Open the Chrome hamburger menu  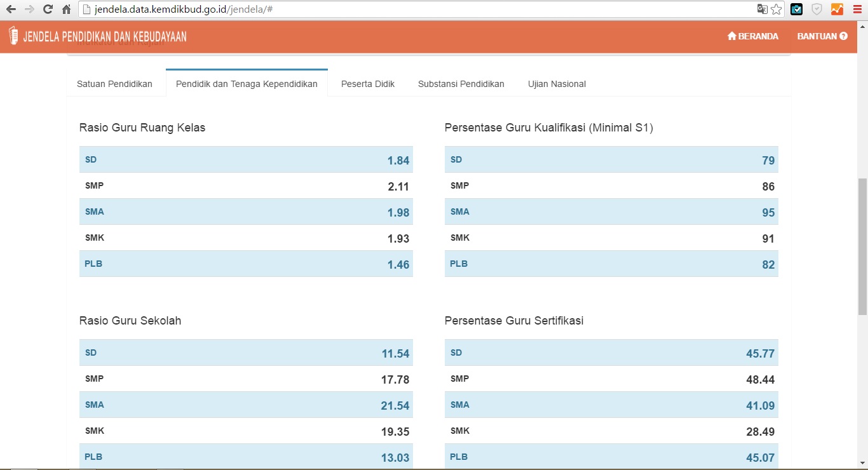click(857, 10)
